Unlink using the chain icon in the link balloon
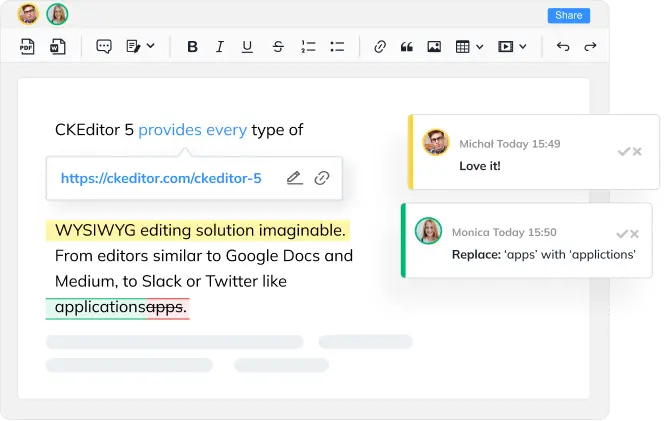This screenshot has width=669, height=421. tap(322, 178)
